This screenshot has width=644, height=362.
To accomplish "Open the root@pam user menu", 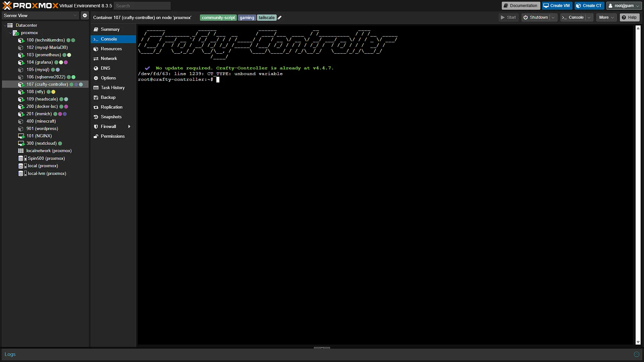I will (x=624, y=6).
